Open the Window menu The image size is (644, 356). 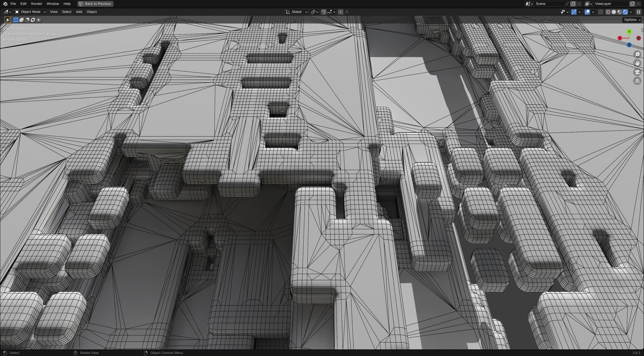tap(53, 4)
